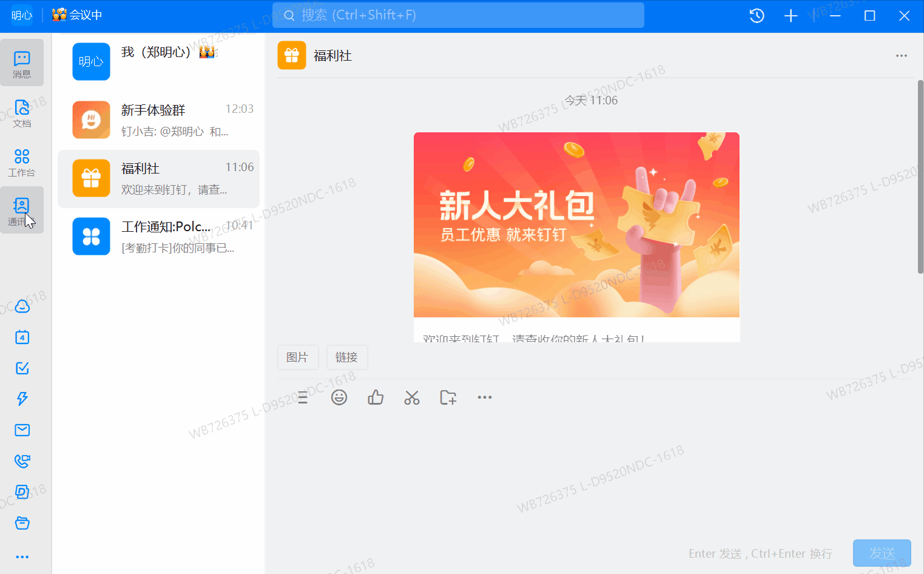Image resolution: width=924 pixels, height=574 pixels.
Task: Open the 新人大礼包 banner image
Action: (x=576, y=225)
